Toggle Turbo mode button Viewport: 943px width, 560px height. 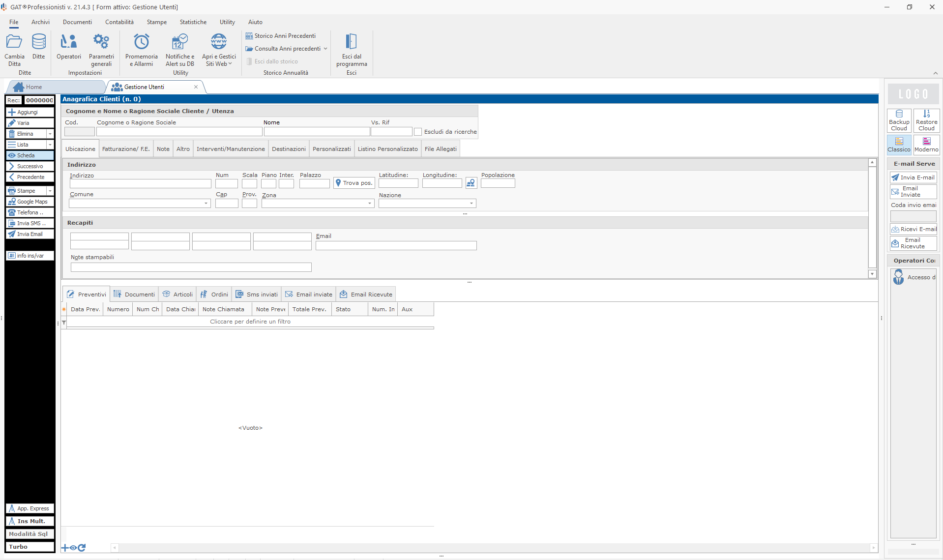click(30, 547)
